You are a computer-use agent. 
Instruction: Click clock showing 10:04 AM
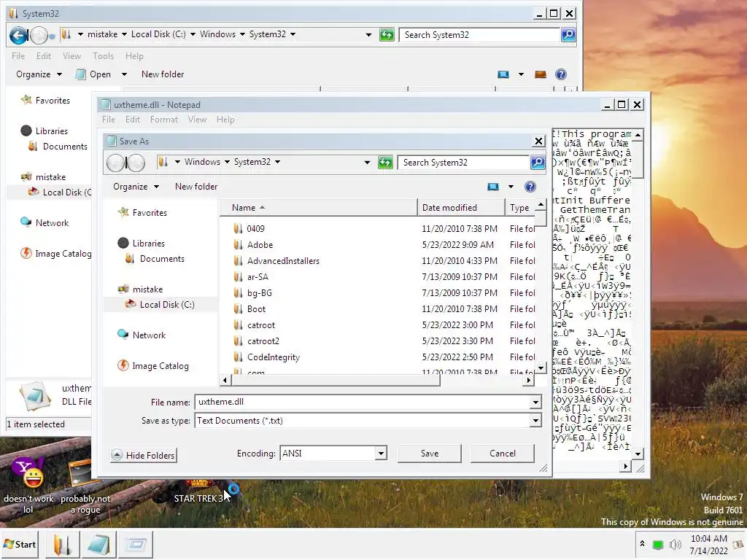pyautogui.click(x=708, y=539)
